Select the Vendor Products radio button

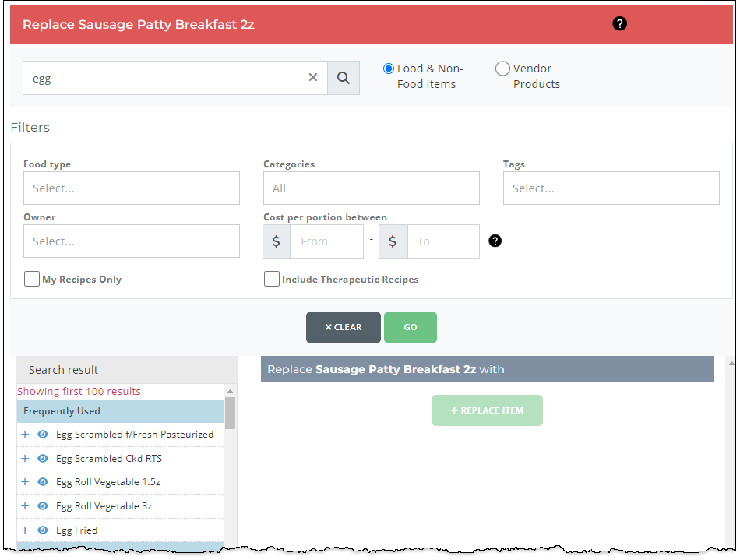click(x=502, y=69)
